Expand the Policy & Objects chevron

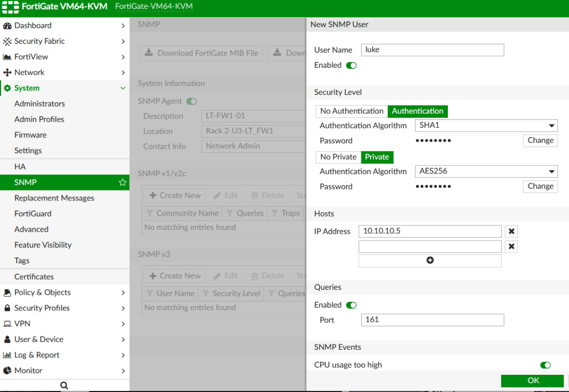[x=123, y=292]
